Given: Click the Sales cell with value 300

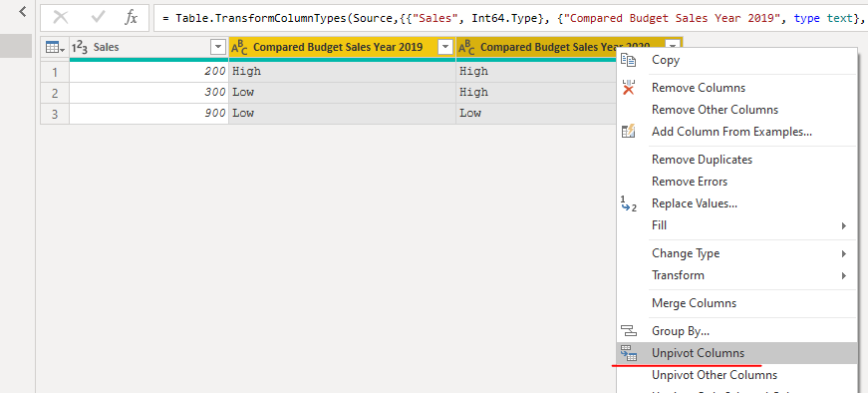Looking at the screenshot, I should 148,93.
